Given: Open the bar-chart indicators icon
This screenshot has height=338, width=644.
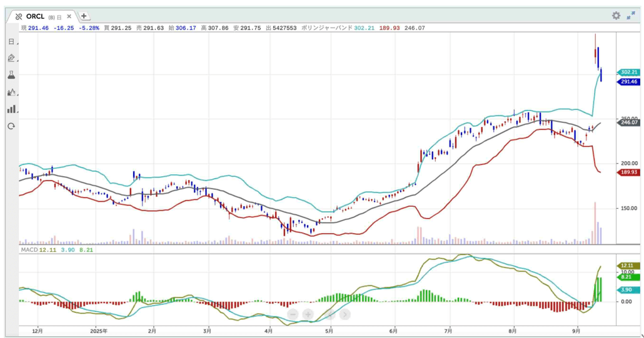Looking at the screenshot, I should point(11,109).
